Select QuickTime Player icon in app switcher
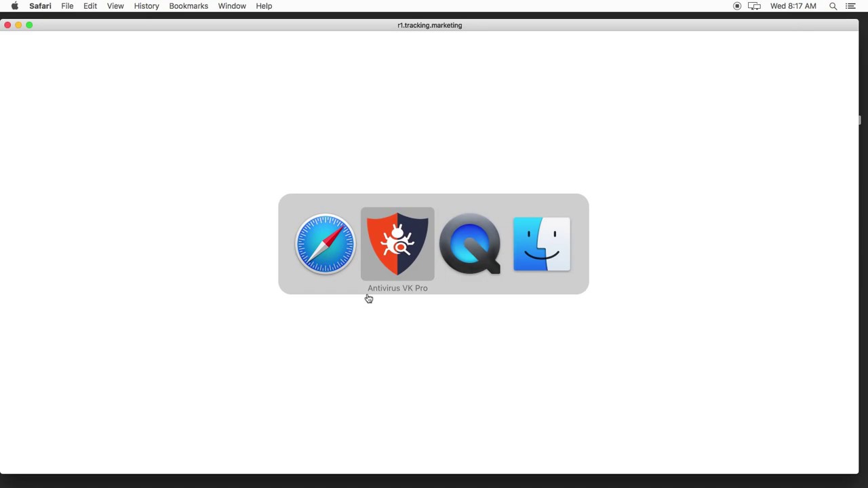 pos(470,244)
